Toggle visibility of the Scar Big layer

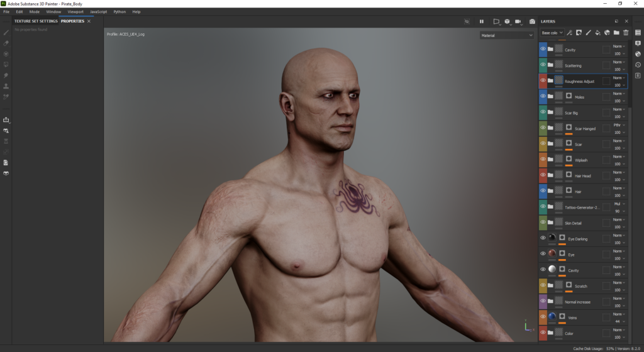click(543, 112)
